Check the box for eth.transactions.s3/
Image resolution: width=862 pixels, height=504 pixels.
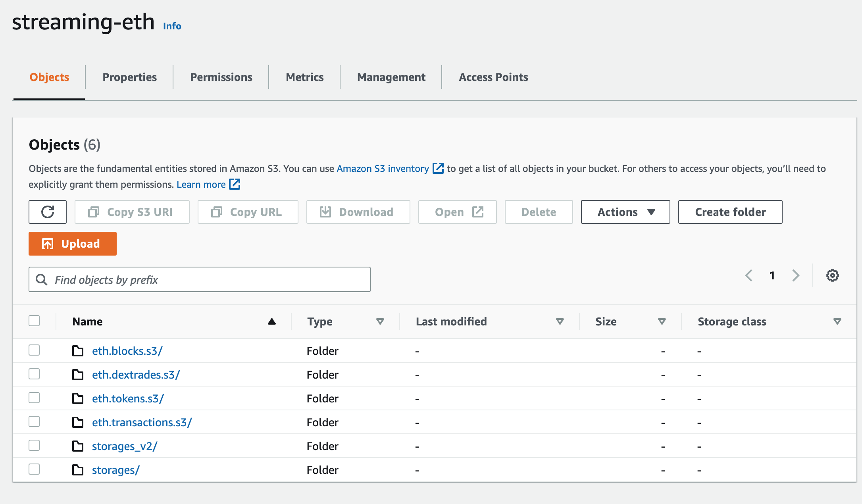34,421
